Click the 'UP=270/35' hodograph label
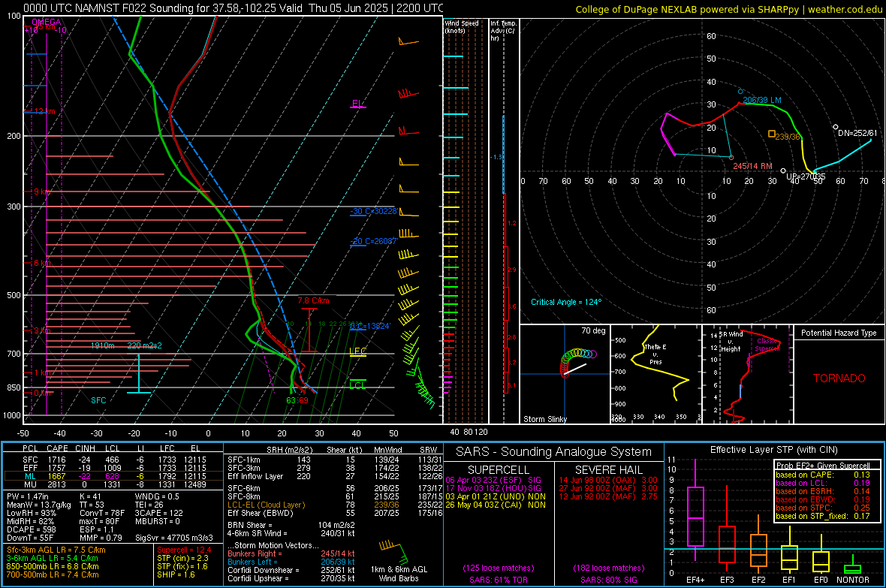886x588 pixels. (x=806, y=176)
